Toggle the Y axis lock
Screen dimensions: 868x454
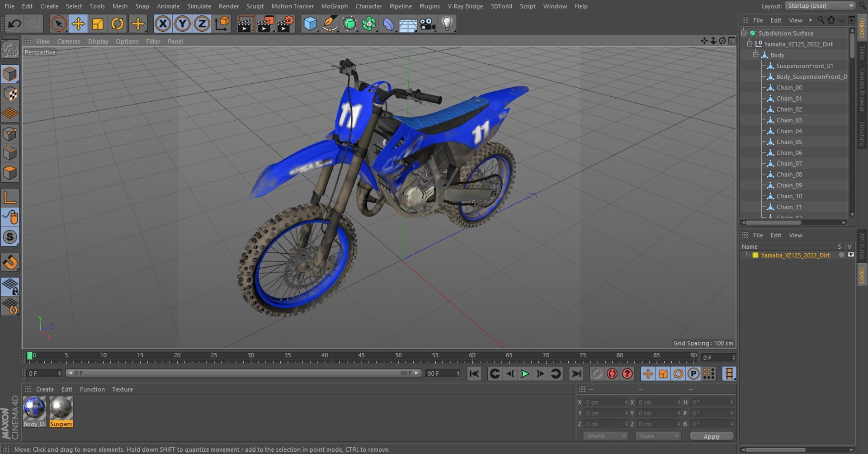(x=182, y=24)
